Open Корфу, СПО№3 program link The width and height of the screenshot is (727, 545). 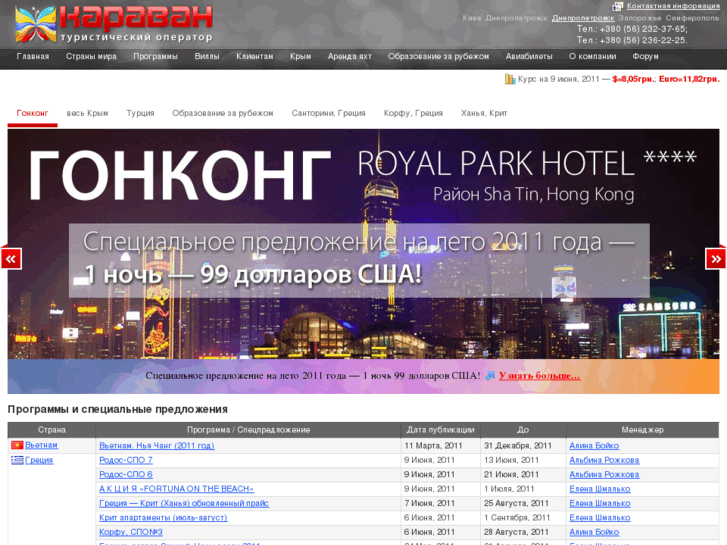click(x=131, y=532)
